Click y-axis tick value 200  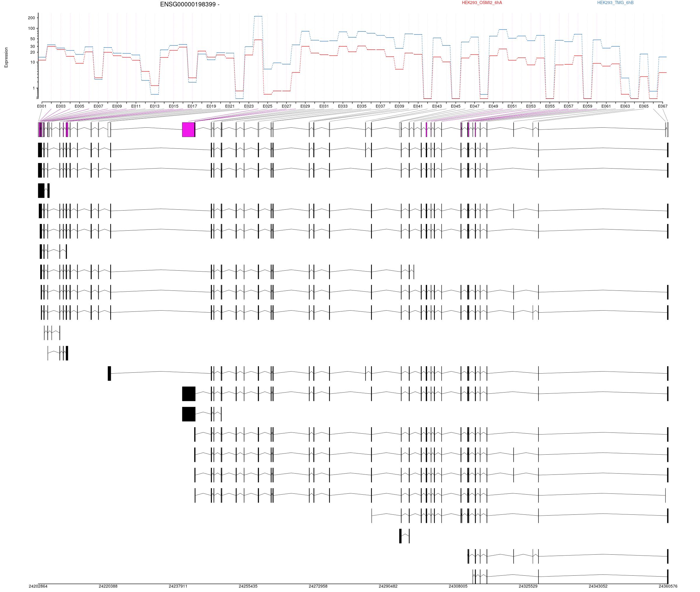click(31, 18)
